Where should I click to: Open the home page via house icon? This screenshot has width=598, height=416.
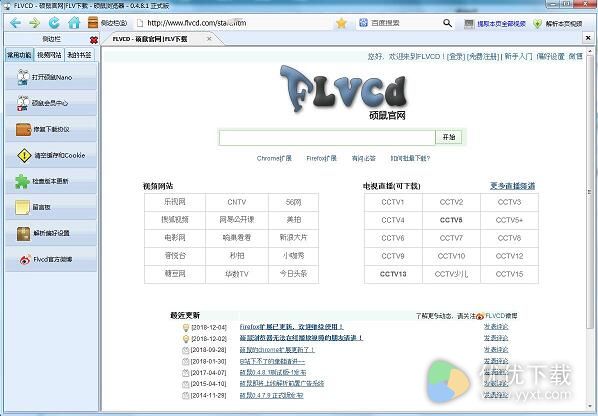74,23
